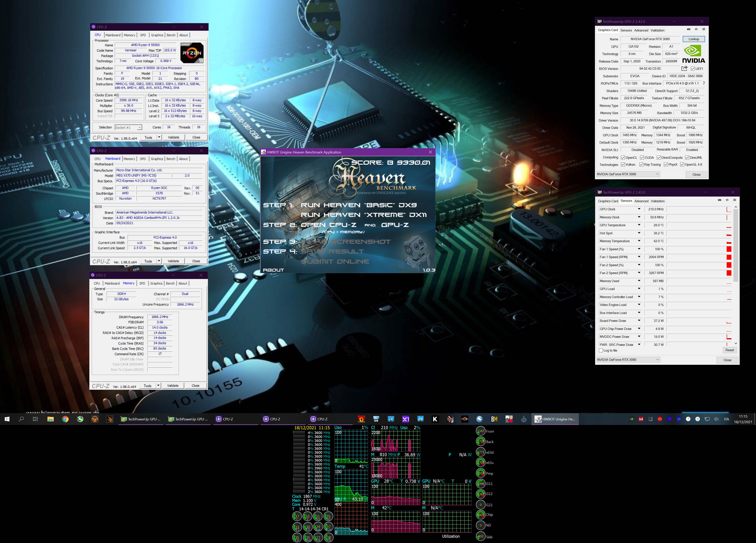756x543 pixels.
Task: Click the taskbar search magnifier icon
Action: point(21,419)
